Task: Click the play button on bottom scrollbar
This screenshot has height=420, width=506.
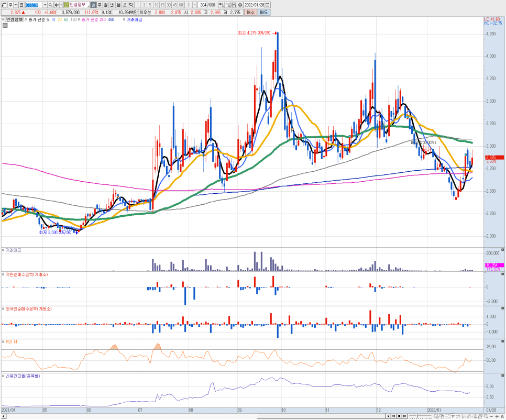Action: pyautogui.click(x=389, y=416)
